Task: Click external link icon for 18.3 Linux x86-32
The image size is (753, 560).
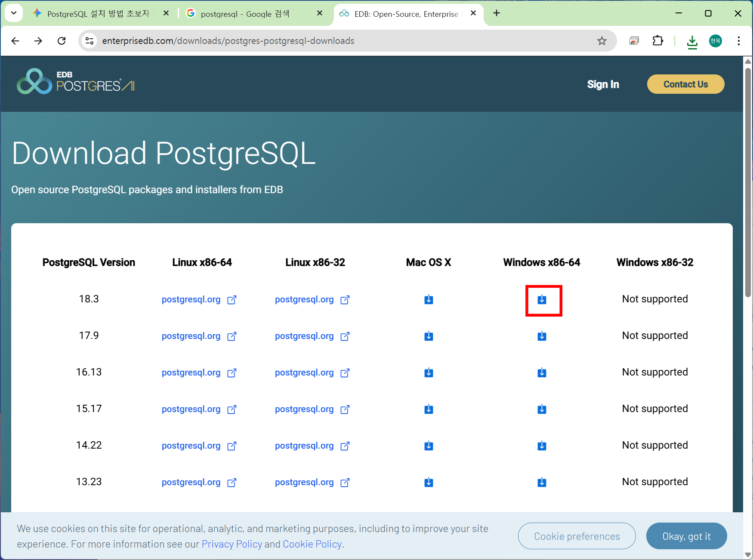Action: pyautogui.click(x=345, y=299)
